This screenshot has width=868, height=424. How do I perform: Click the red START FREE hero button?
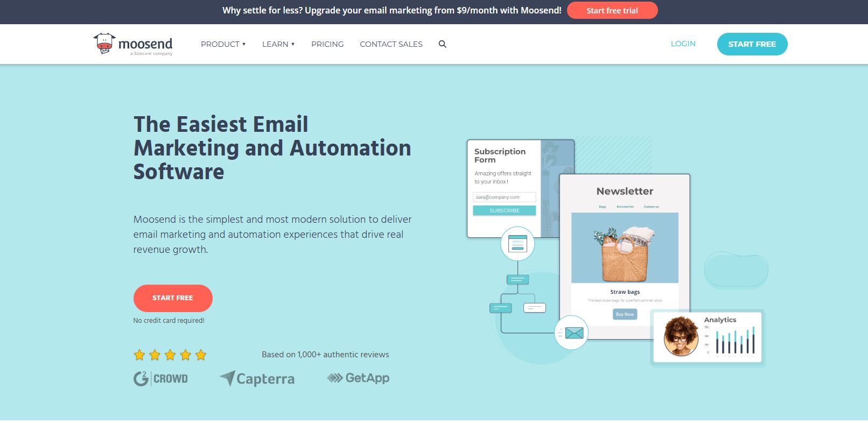click(x=173, y=298)
